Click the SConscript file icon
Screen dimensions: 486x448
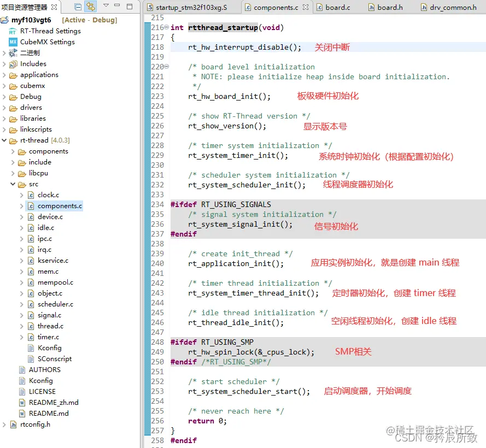coord(31,359)
